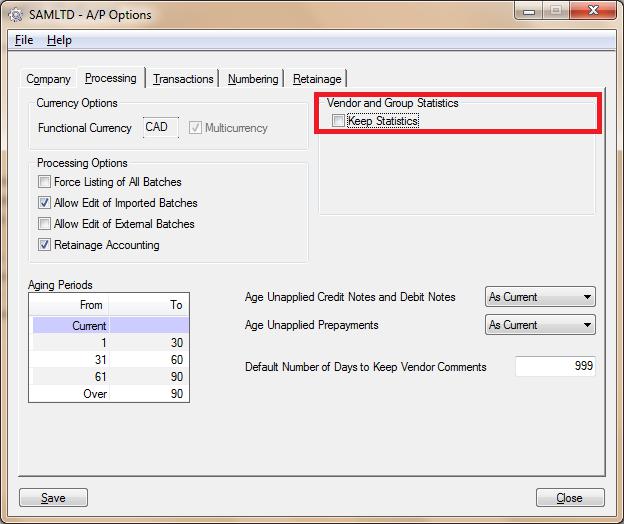Screen dimensions: 624x524
Task: Click the Functional Currency CAD field
Action: pyautogui.click(x=161, y=127)
